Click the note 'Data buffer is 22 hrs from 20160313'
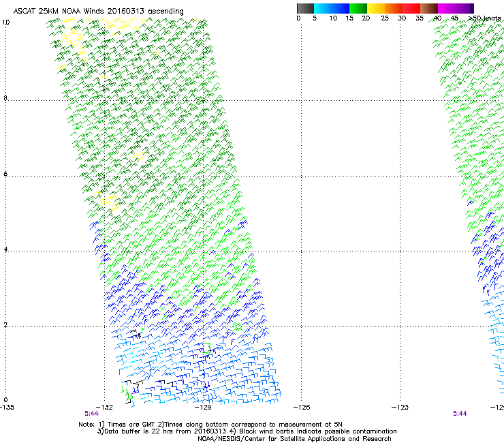This screenshot has height=443, width=504. click(x=164, y=431)
